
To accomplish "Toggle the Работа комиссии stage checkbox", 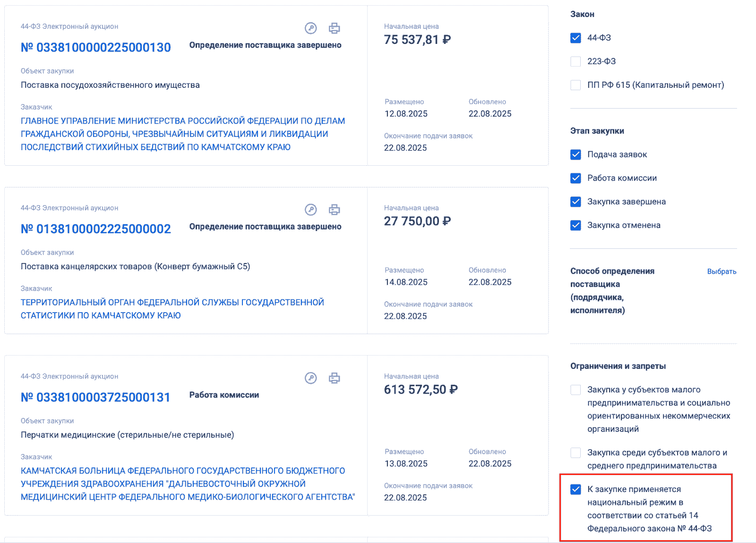I will click(576, 178).
